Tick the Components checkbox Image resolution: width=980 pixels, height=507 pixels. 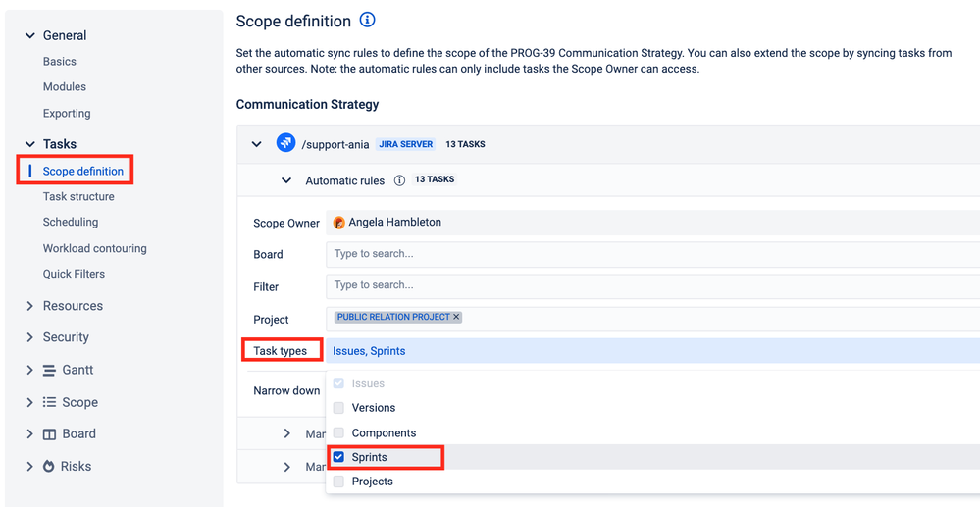338,433
